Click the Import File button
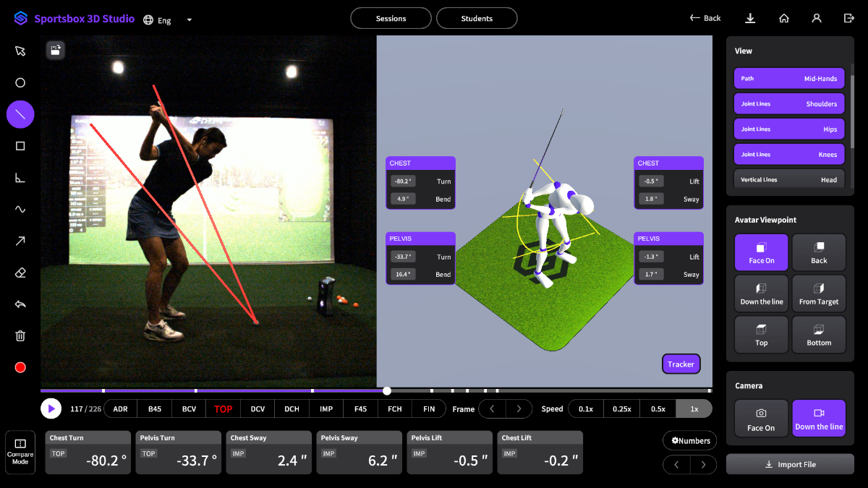 (x=790, y=464)
